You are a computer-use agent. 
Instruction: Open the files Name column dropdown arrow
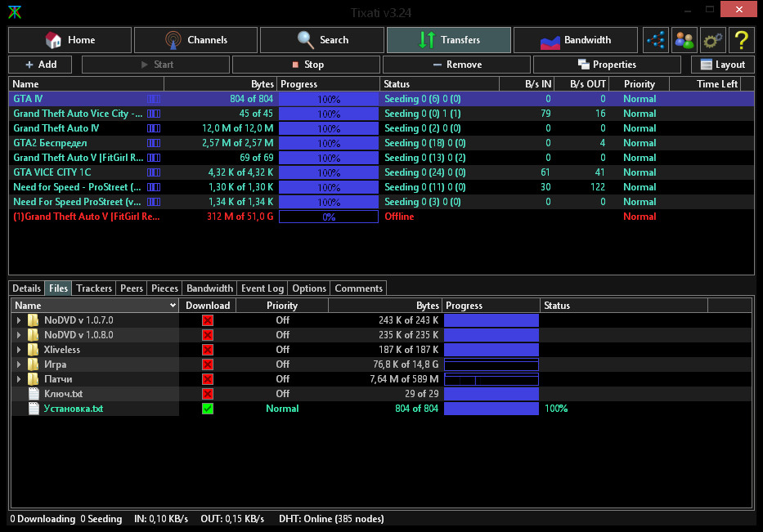[x=173, y=306]
